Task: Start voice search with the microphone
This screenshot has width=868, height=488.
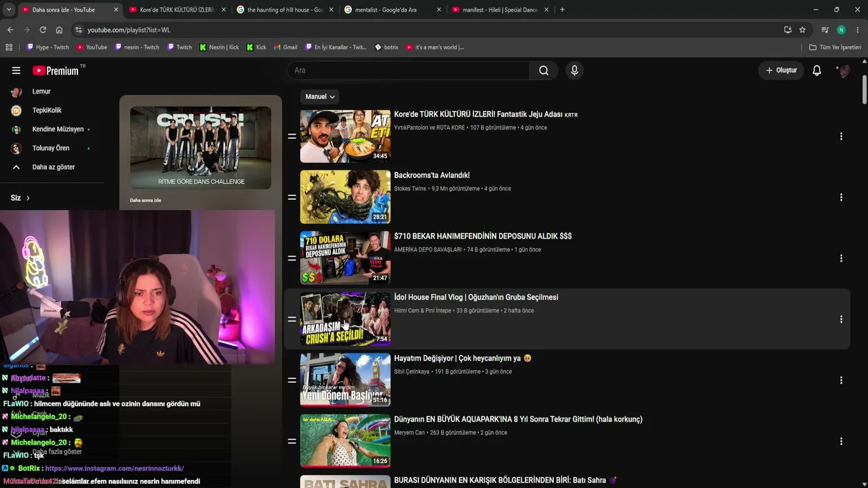Action: point(574,70)
